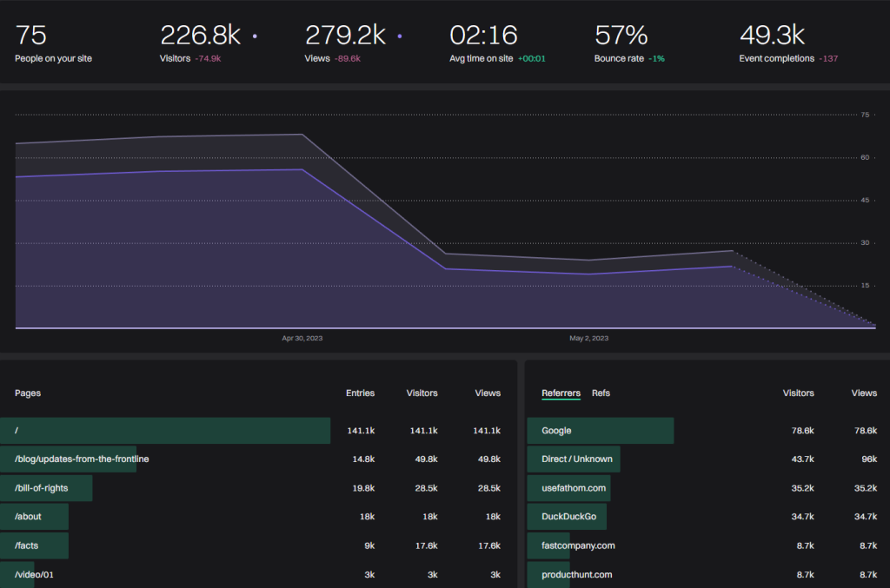
Task: Select the Referrers tab
Action: [561, 393]
